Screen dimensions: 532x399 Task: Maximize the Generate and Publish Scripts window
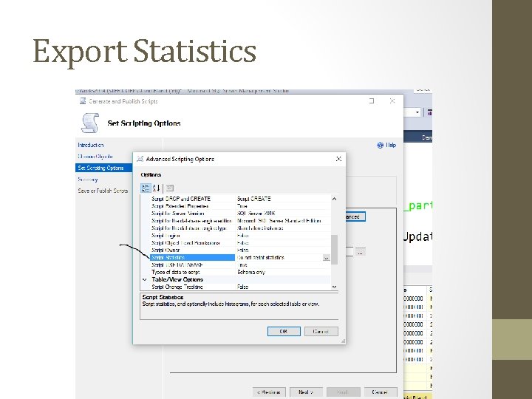[x=372, y=100]
